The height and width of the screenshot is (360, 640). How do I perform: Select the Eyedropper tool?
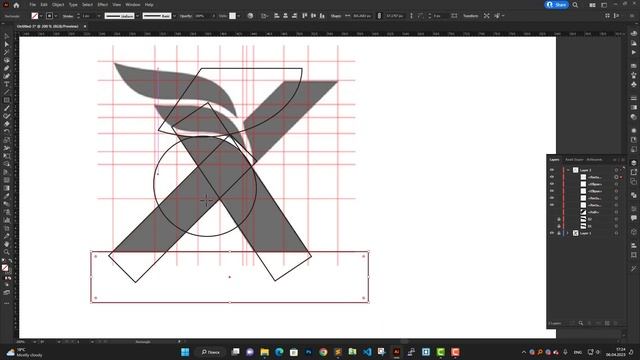tap(7, 196)
